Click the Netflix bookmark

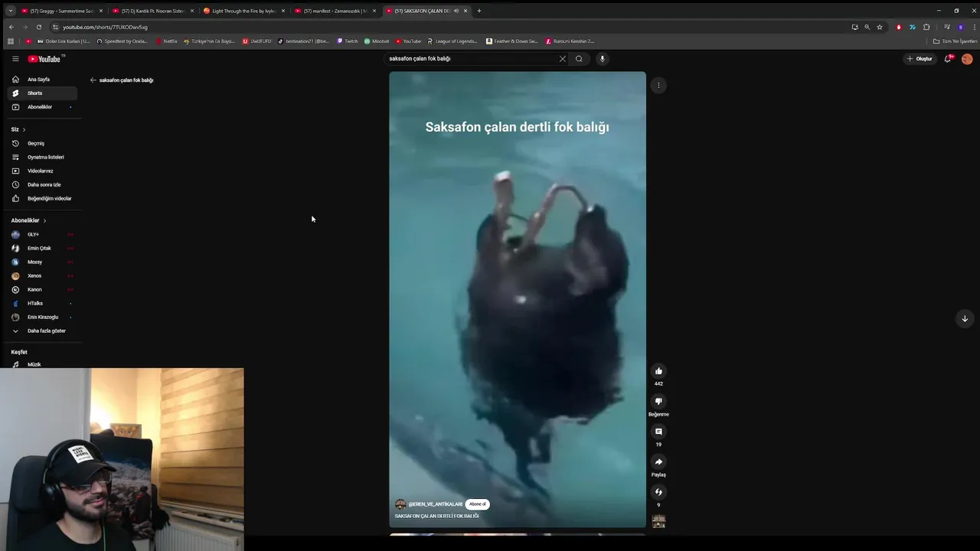pyautogui.click(x=166, y=41)
